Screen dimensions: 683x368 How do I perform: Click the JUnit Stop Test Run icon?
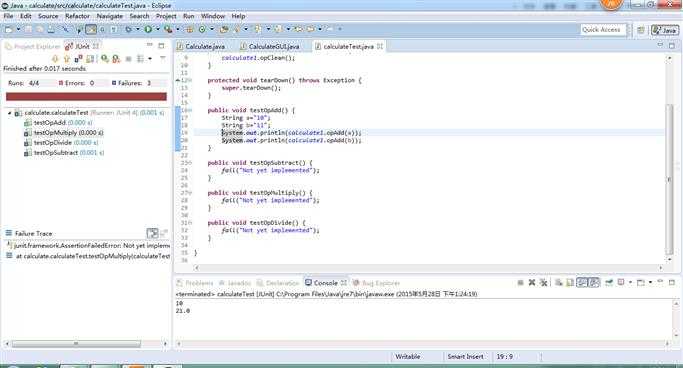coord(128,58)
